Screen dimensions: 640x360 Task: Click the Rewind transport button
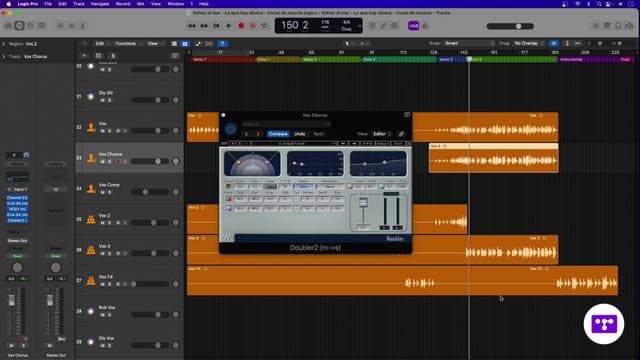[x=191, y=26]
